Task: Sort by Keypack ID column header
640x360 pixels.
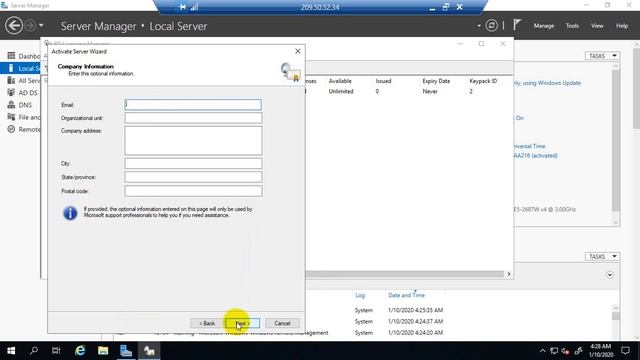Action: 483,81
